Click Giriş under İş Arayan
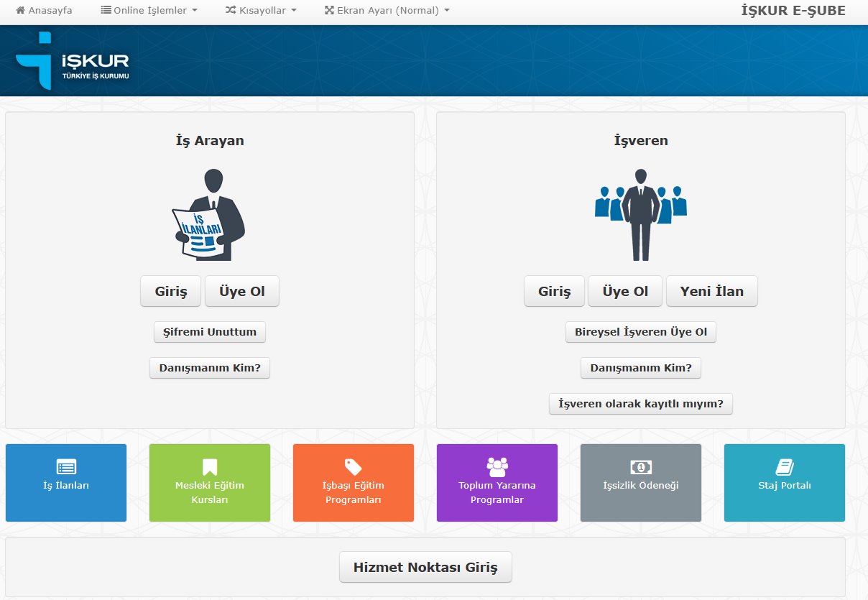 171,292
